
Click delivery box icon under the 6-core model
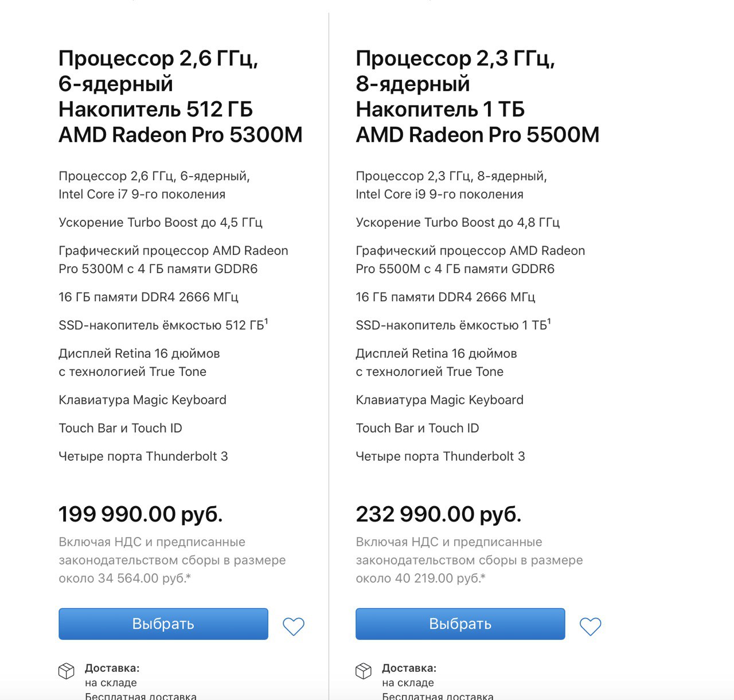click(67, 671)
